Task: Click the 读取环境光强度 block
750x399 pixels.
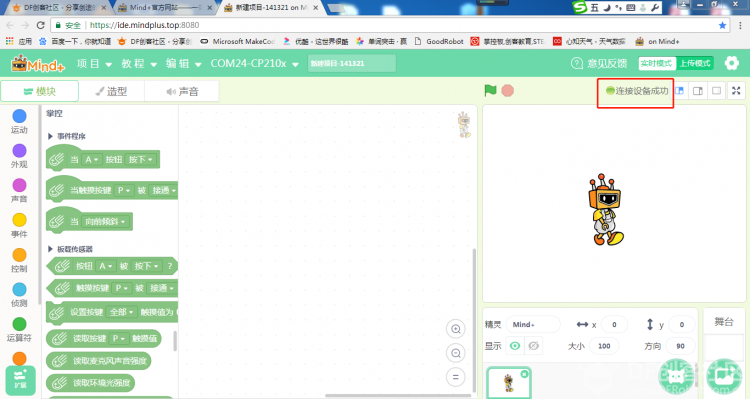Action: pyautogui.click(x=90, y=383)
